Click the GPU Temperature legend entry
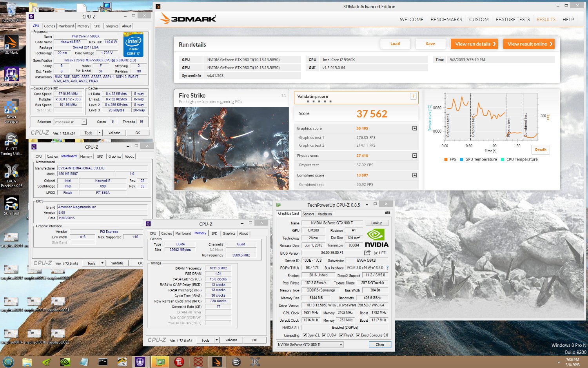The image size is (588, 368). 478,159
